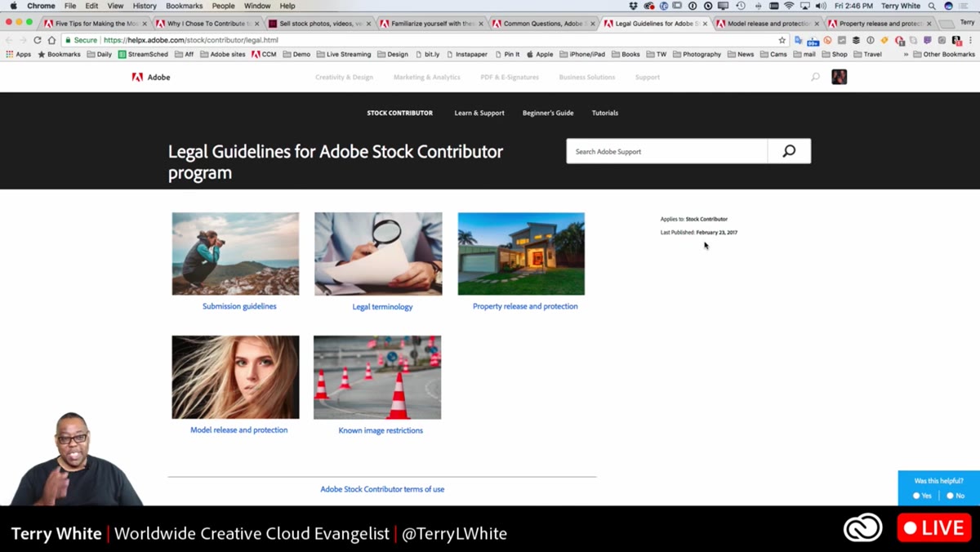Image resolution: width=980 pixels, height=552 pixels.
Task: Open the blonde woman Model release thumbnail
Action: [235, 377]
